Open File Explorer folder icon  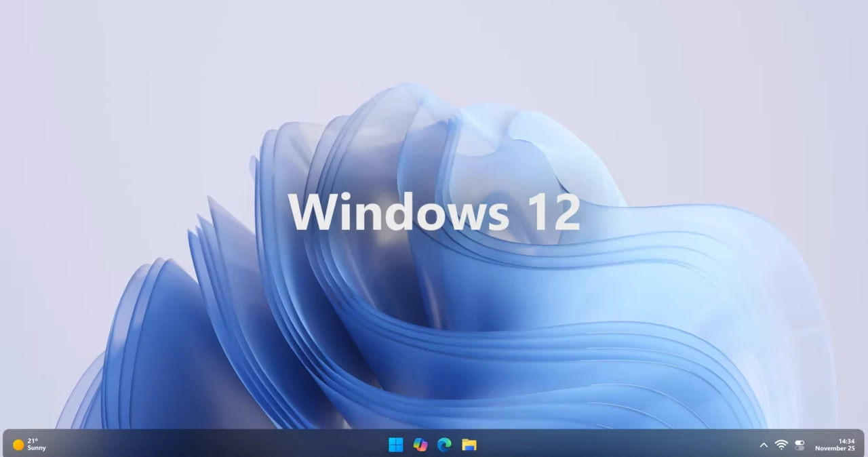469,445
